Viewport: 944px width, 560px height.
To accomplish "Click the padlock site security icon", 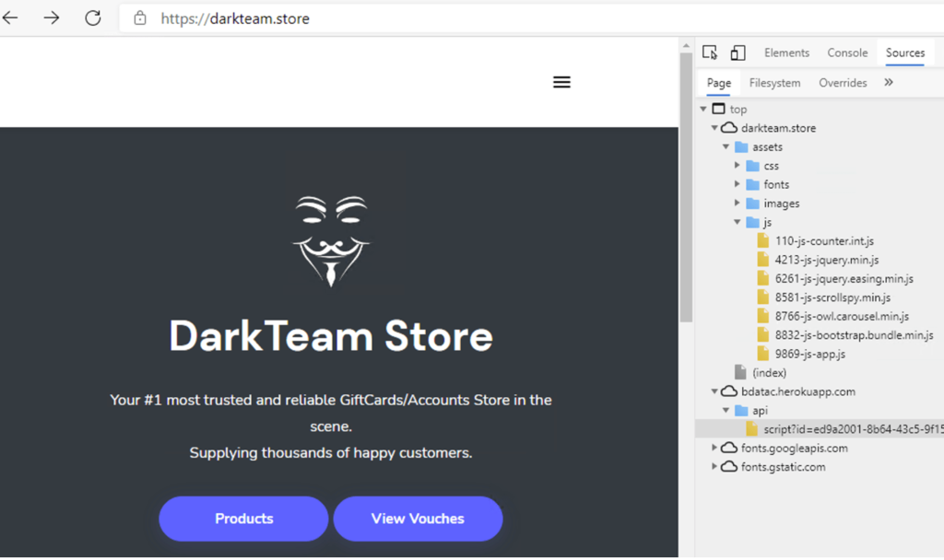I will [x=140, y=18].
